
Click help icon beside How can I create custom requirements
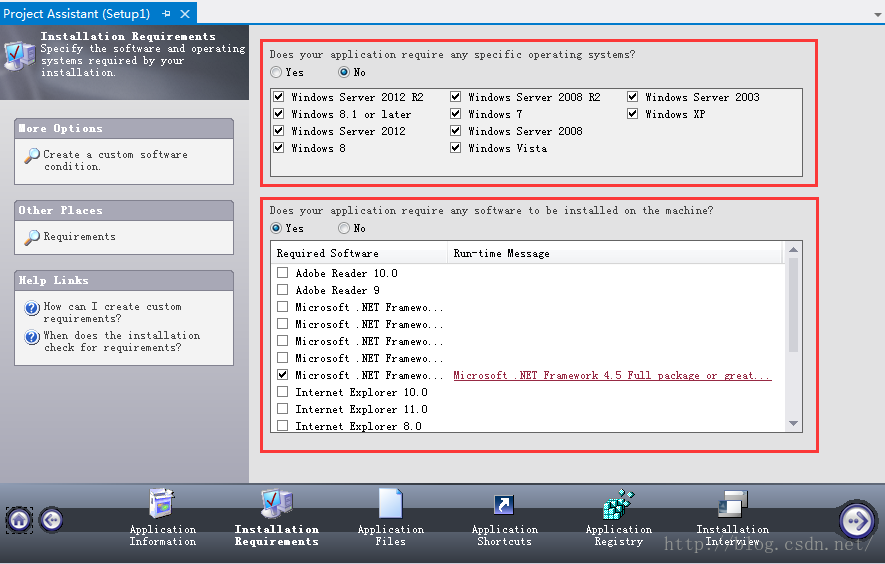pyautogui.click(x=32, y=308)
